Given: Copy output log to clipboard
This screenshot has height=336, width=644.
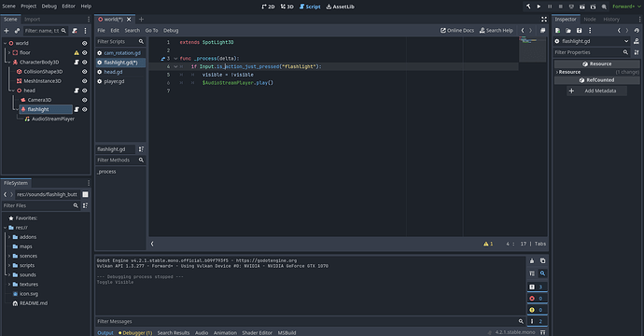Looking at the screenshot, I should (x=542, y=260).
